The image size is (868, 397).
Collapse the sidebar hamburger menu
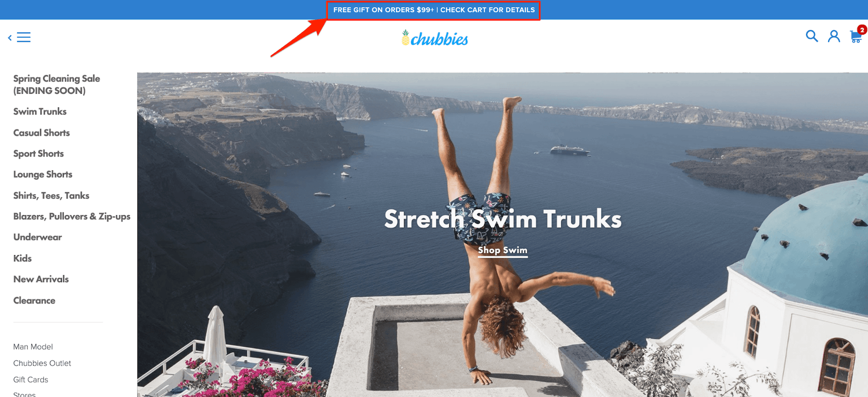pos(20,37)
